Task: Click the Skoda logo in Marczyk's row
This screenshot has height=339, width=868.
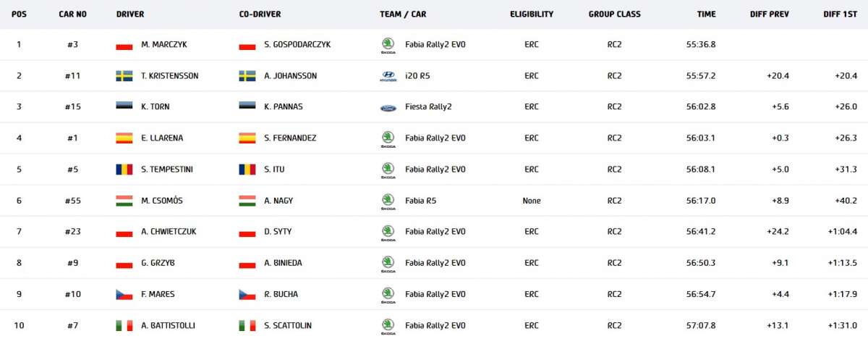Action: coord(388,45)
